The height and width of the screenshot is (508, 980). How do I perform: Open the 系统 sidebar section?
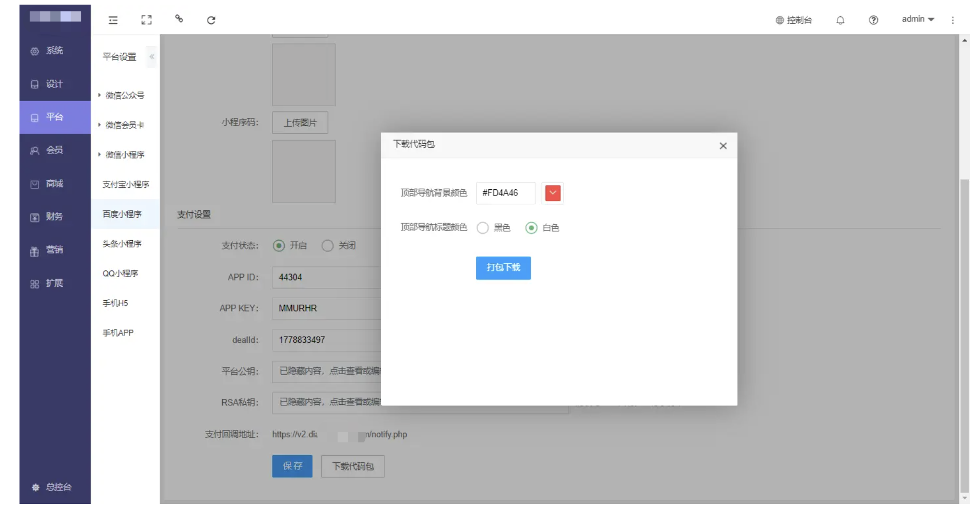pos(55,51)
